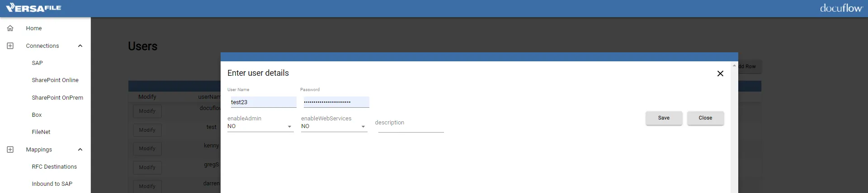
Task: Click the Add Row button behind dialog
Action: point(750,66)
